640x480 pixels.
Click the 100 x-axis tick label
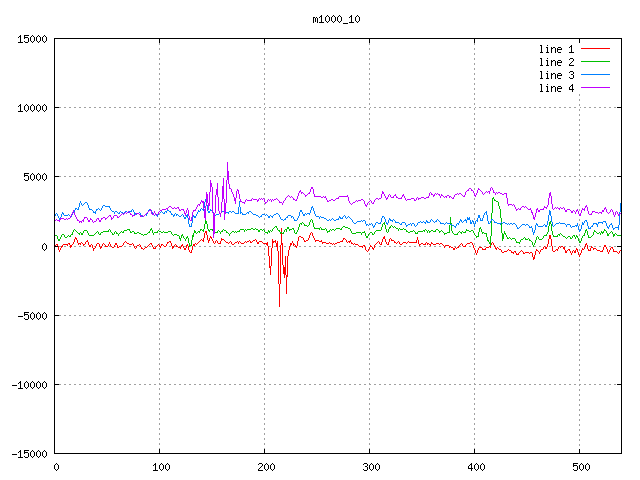pos(160,467)
